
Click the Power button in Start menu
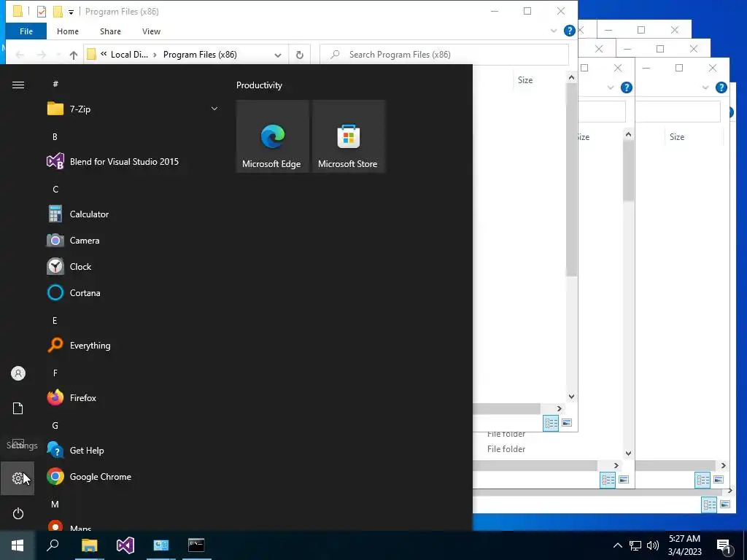[18, 513]
